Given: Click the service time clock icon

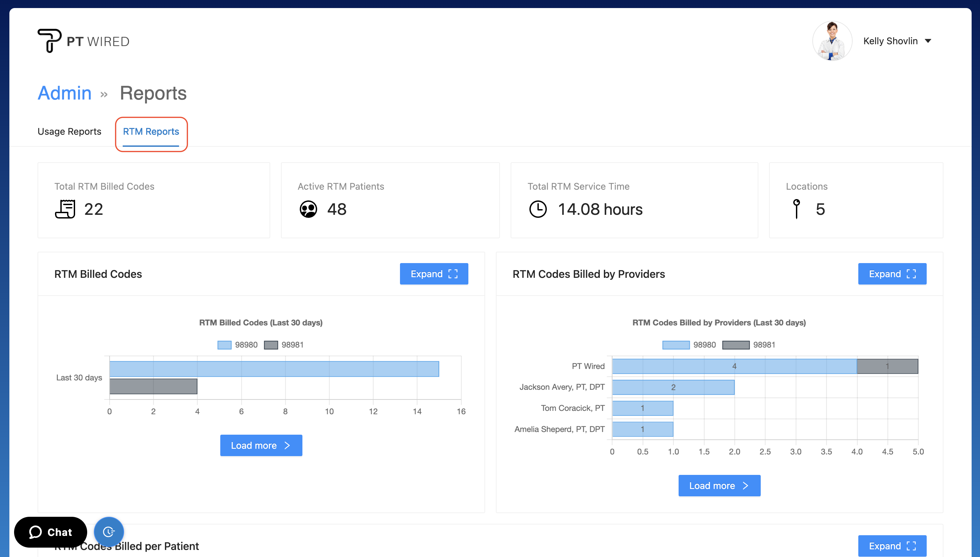Looking at the screenshot, I should (x=538, y=209).
